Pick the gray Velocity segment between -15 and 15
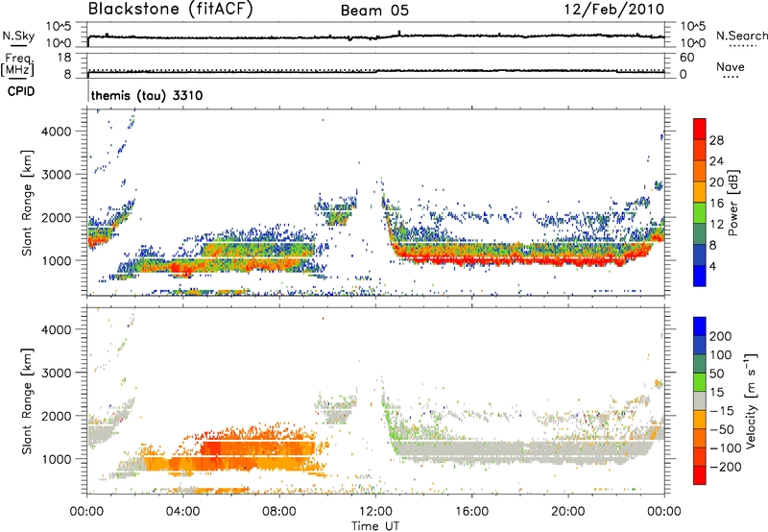Viewport: 768px width, 532px height. (x=700, y=400)
